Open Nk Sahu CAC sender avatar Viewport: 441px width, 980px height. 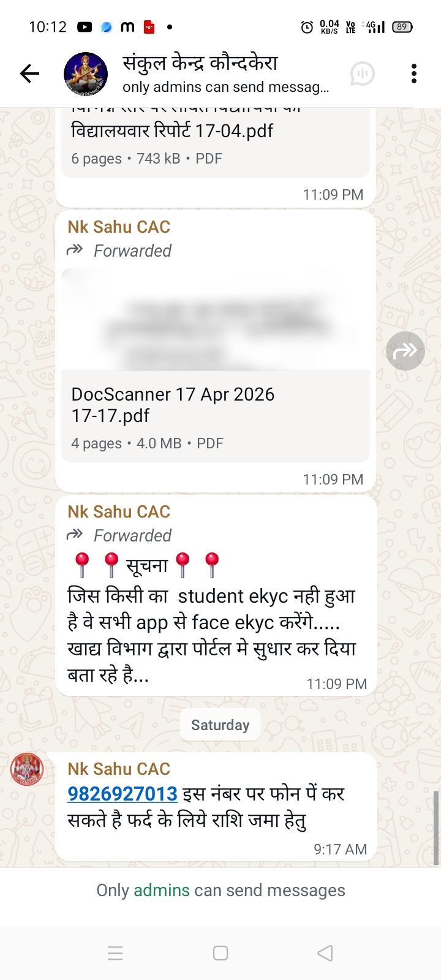pos(27,769)
